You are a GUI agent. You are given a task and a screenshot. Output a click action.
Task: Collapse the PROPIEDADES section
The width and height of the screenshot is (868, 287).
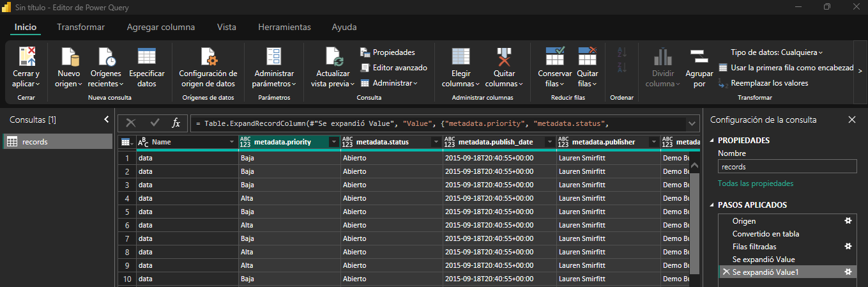(x=712, y=141)
